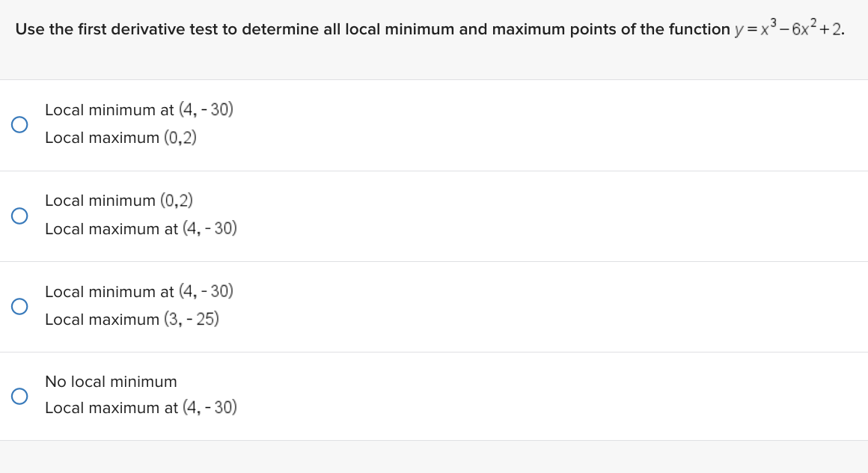Click the text 'Local minimum at (4, -30)'
This screenshot has width=868, height=473.
tap(138, 109)
